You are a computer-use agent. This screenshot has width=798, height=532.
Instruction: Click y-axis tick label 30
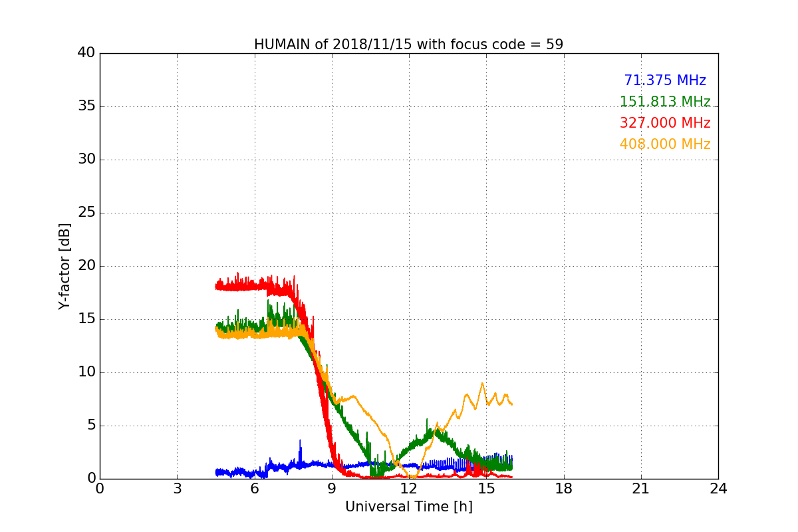(86, 160)
